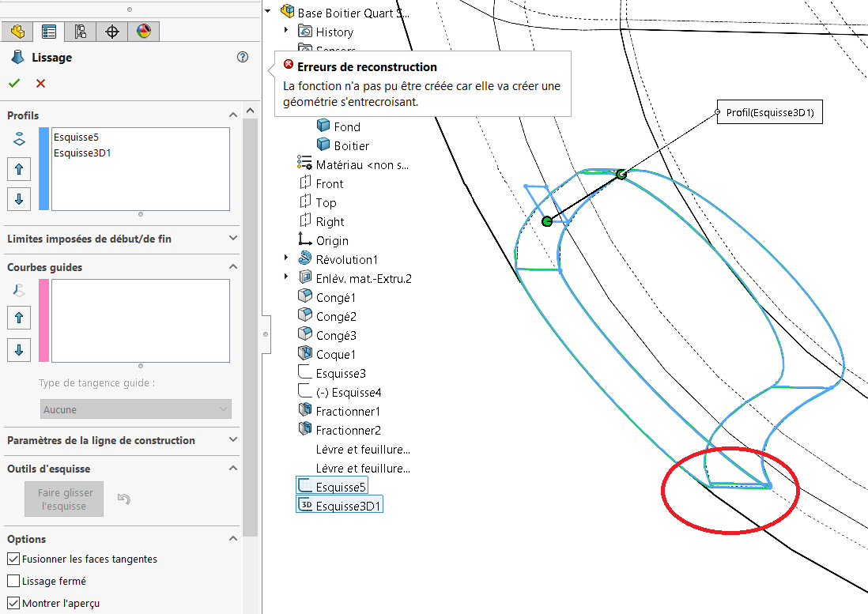The image size is (868, 614).
Task: Open the DisplayManager color sphere tab
Action: click(143, 32)
